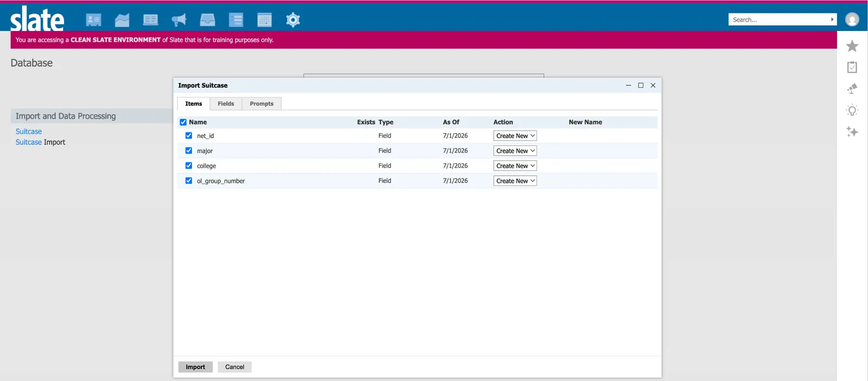Open the Action dropdown for ol_group_number
868x381 pixels.
[515, 181]
